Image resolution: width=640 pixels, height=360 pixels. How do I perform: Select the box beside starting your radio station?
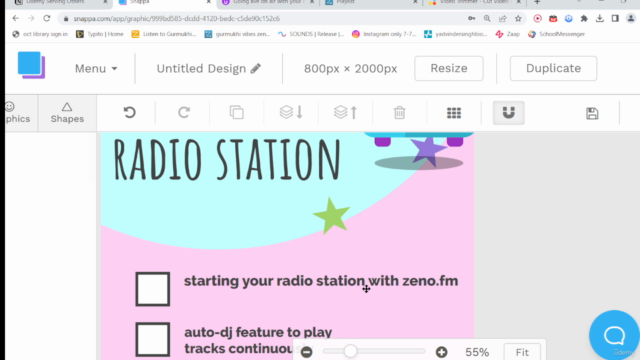coord(153,289)
